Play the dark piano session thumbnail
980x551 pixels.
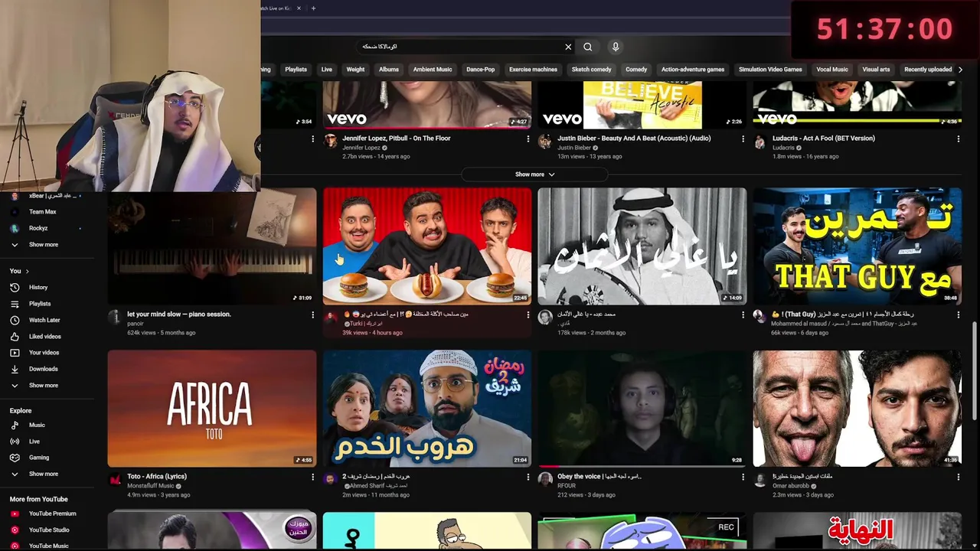coord(212,246)
